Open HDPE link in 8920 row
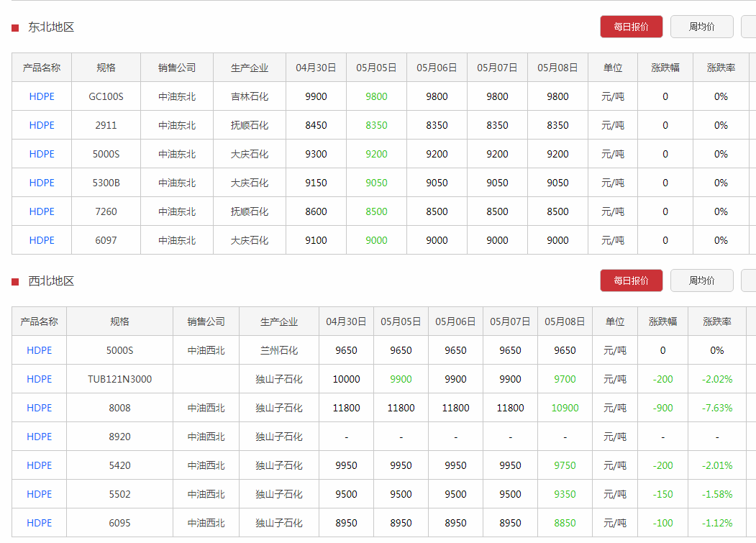This screenshot has height=543, width=756. coord(39,437)
